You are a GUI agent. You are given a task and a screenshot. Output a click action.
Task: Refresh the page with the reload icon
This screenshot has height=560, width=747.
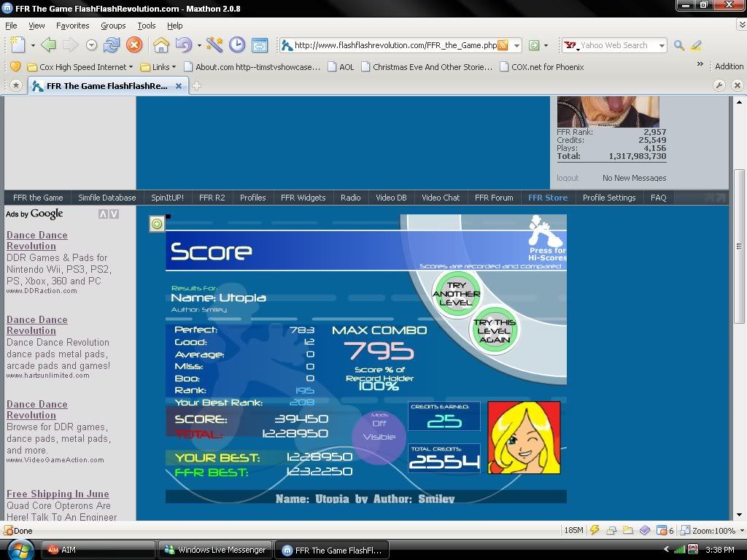112,45
